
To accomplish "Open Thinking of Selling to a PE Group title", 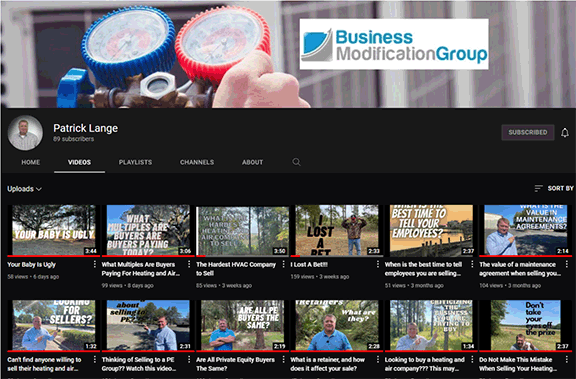I will click(139, 364).
